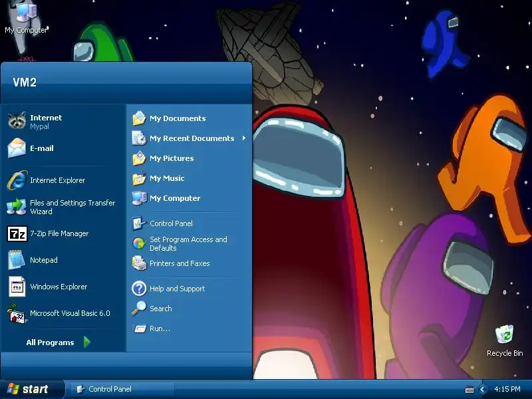Image resolution: width=532 pixels, height=399 pixels.
Task: Select 7-Zip File Manager text entry
Action: [59, 233]
